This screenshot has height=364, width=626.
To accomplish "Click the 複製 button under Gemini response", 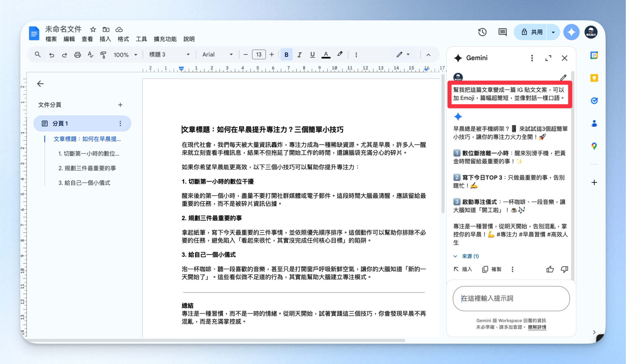I will click(492, 269).
